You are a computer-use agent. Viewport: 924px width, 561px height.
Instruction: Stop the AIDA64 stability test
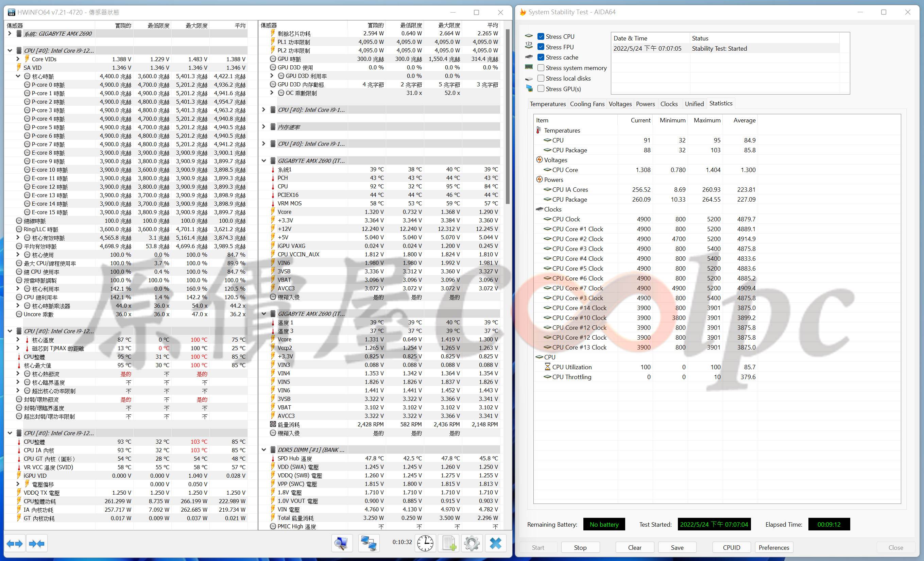580,547
